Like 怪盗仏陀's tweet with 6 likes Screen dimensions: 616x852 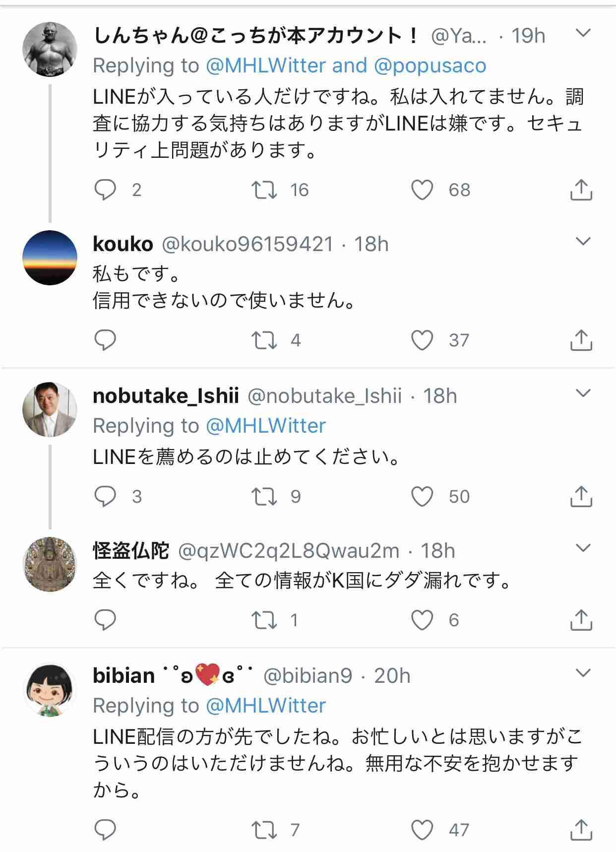point(422,620)
